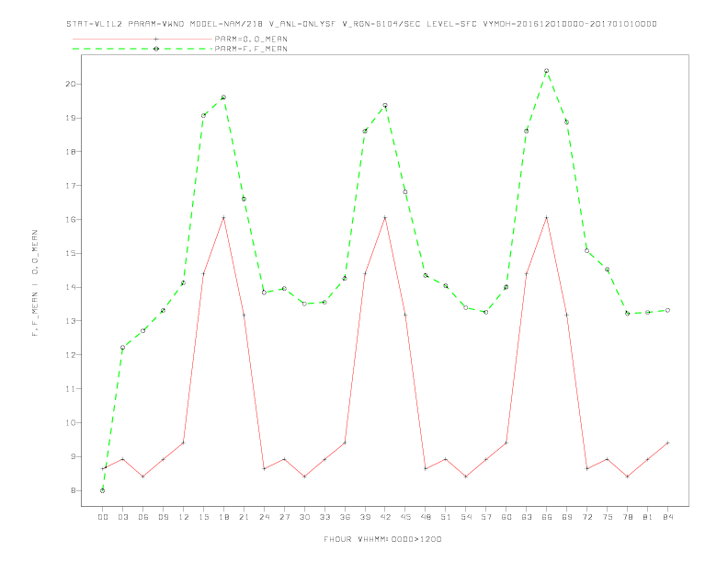
Task: Click the red O.O_MEAN marker at hour 30
Action: click(x=304, y=477)
